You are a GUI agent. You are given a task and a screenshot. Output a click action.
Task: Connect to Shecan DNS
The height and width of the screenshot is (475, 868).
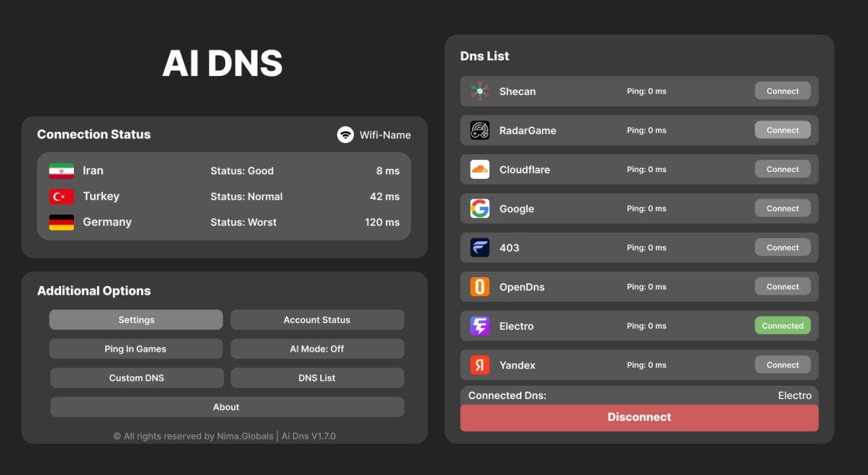coord(783,91)
